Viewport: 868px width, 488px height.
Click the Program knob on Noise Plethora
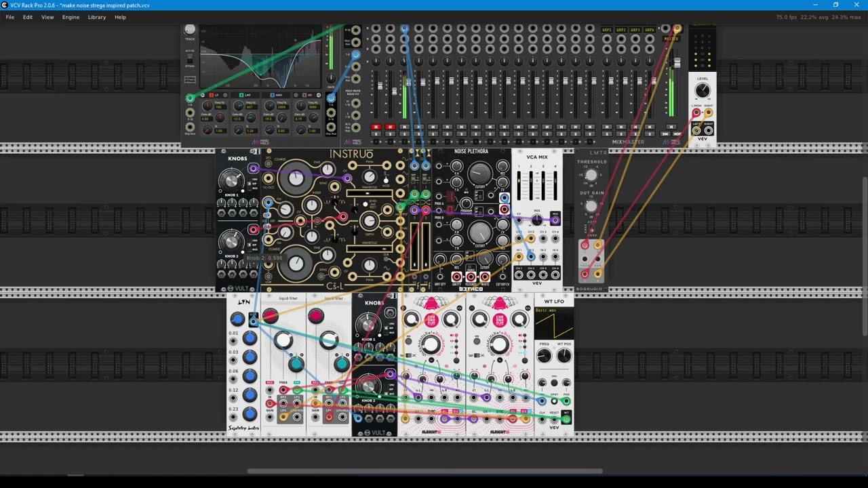click(x=466, y=203)
